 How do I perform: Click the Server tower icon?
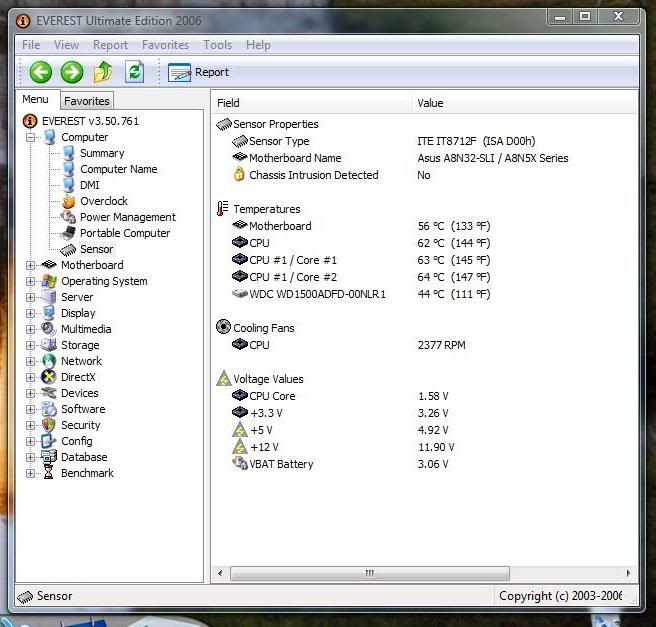click(x=49, y=297)
